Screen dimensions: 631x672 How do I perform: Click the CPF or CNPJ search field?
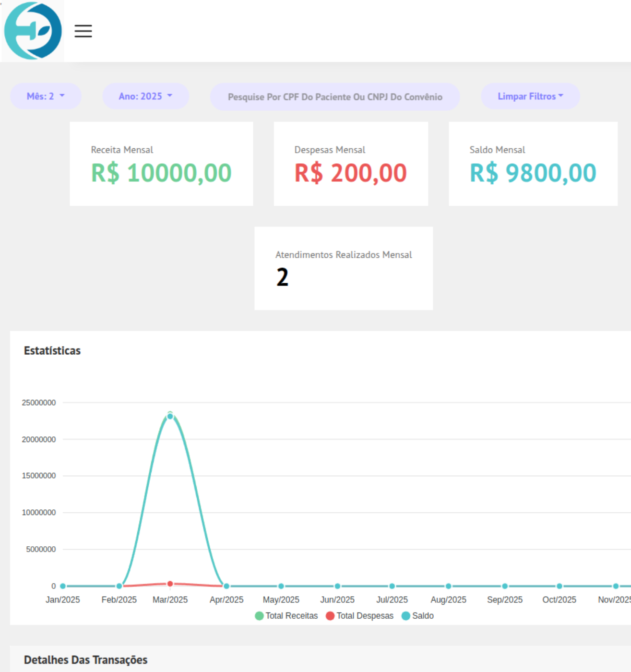(x=334, y=97)
